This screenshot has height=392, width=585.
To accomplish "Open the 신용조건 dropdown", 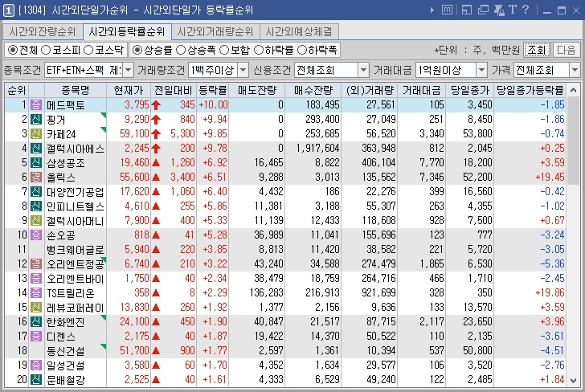I will tap(363, 70).
